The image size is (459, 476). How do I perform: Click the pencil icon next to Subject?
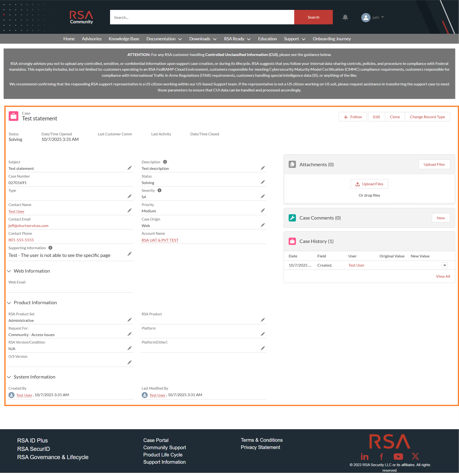130,168
